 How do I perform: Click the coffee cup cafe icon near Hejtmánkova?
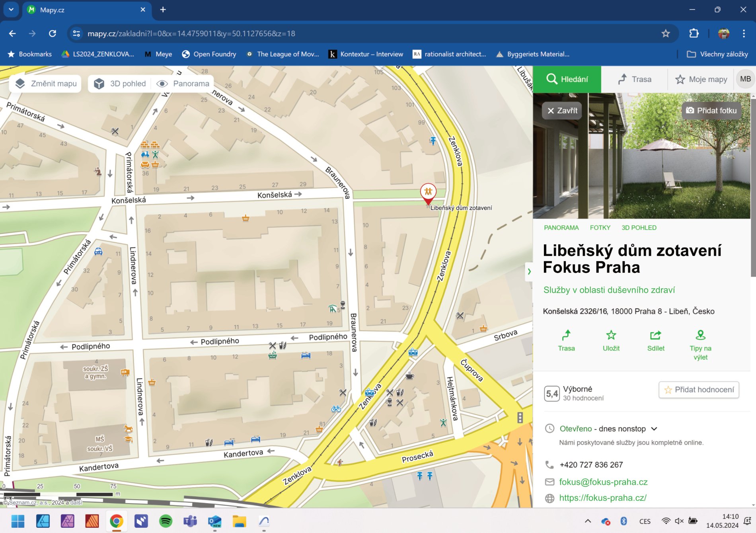point(410,375)
